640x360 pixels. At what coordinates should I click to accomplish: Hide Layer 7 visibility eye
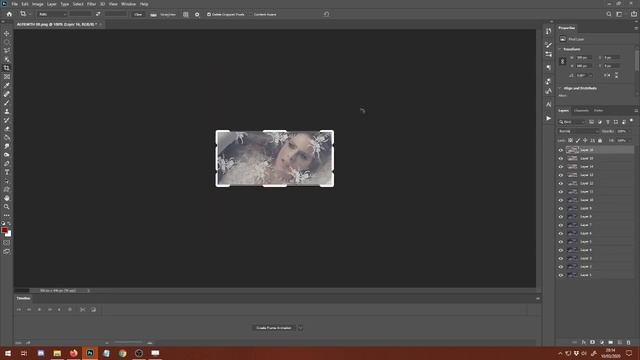560,225
